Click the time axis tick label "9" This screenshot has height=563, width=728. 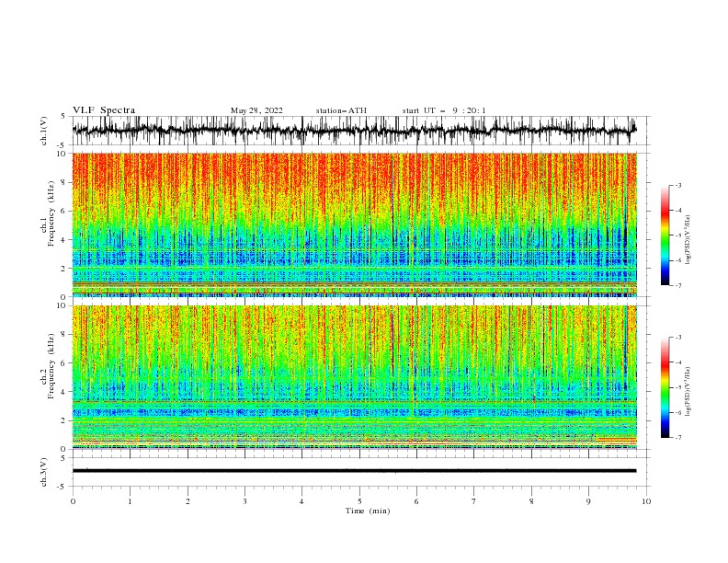pos(588,501)
